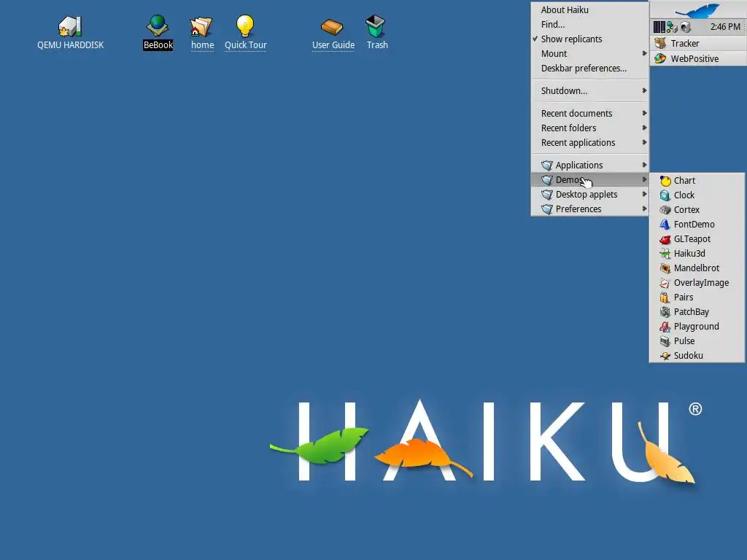Click the volume speaker tray icon
This screenshot has width=747, height=560.
tap(686, 27)
